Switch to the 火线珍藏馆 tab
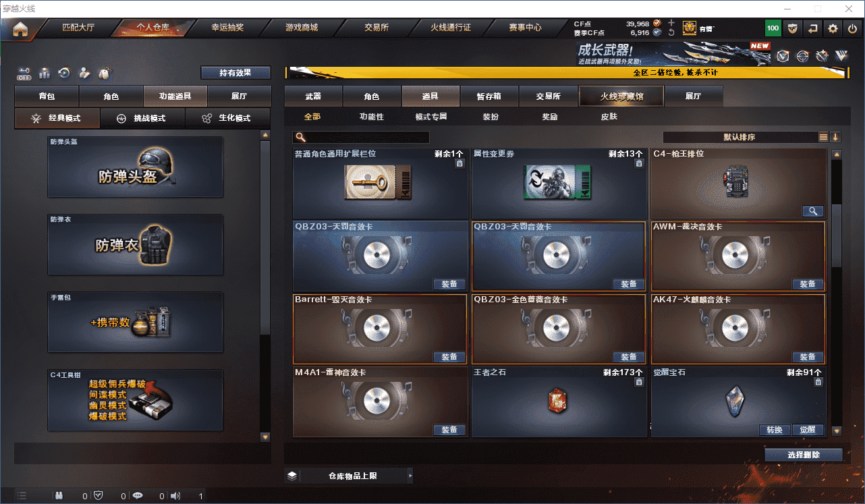This screenshot has width=865, height=504. [621, 96]
